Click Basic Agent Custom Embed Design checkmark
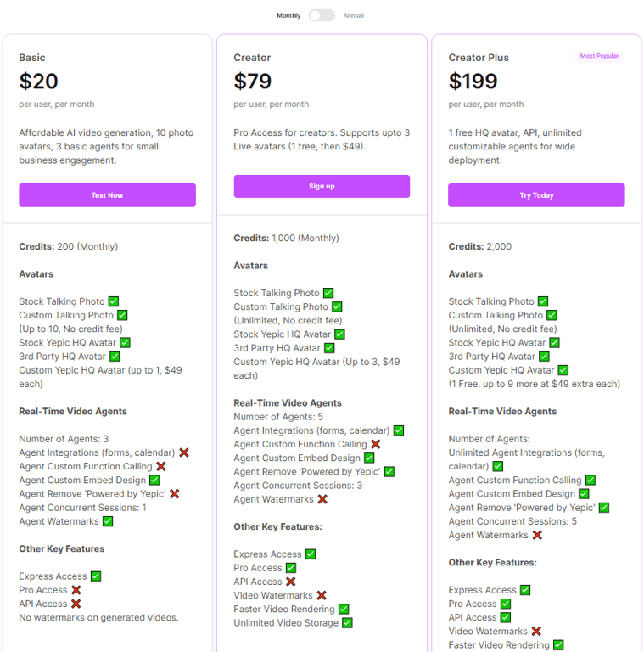Viewport: 644px width, 652px height. 154,480
